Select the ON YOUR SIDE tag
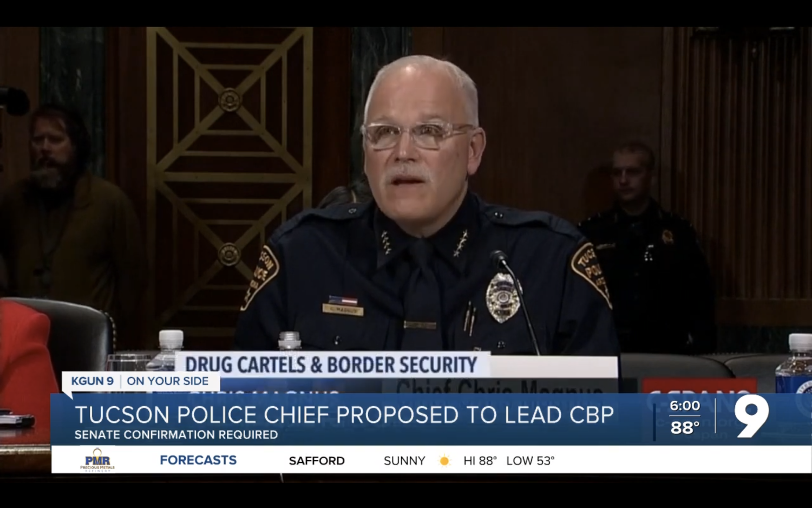The image size is (812, 508). 167,381
